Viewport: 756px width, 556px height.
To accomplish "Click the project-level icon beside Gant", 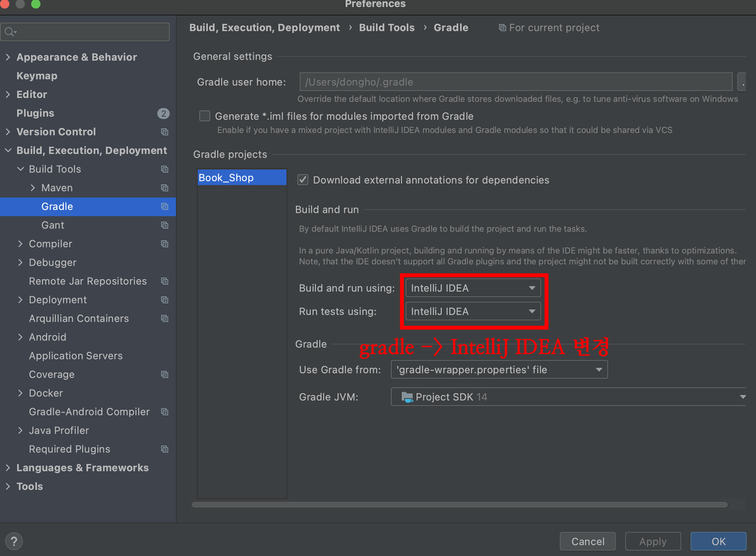I will coord(165,225).
